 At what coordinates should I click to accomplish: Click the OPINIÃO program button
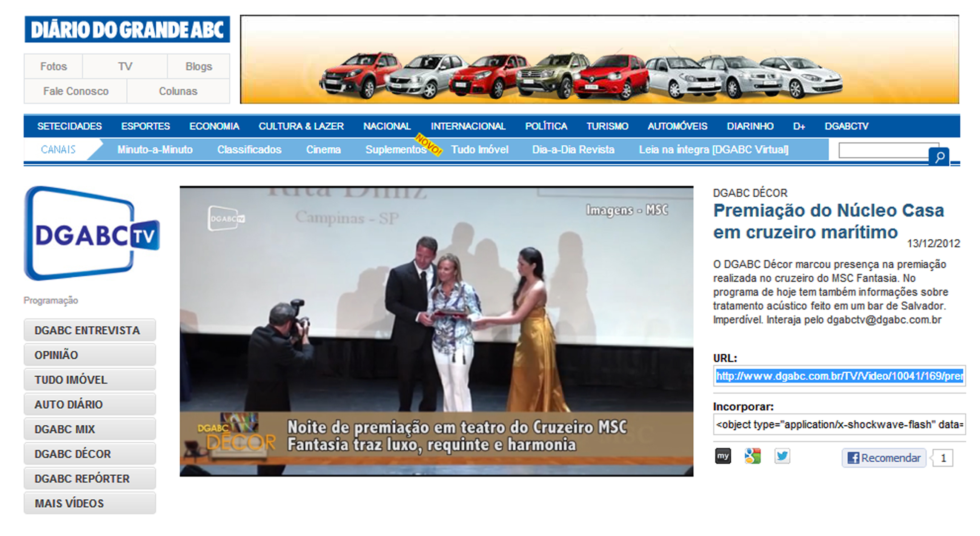[90, 355]
